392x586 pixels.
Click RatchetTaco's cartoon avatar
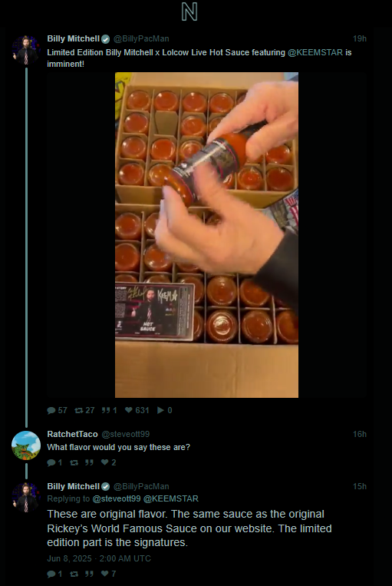[x=26, y=445]
